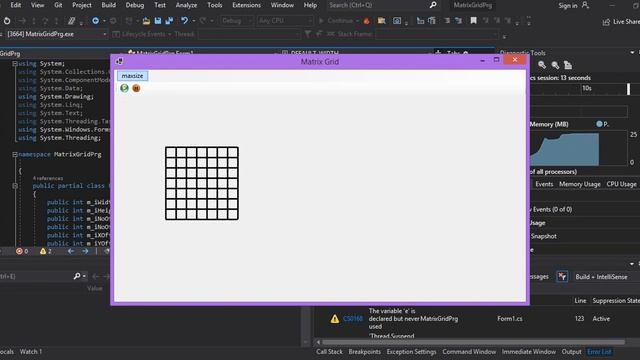Open the Edit menu
The height and width of the screenshot is (360, 640).
[x=16, y=5]
